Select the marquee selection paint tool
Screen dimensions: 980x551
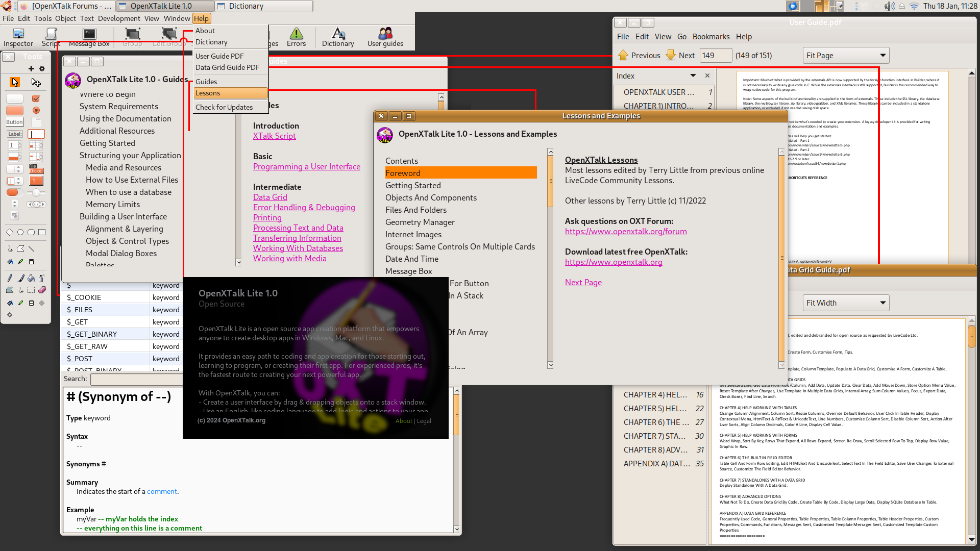tap(31, 290)
